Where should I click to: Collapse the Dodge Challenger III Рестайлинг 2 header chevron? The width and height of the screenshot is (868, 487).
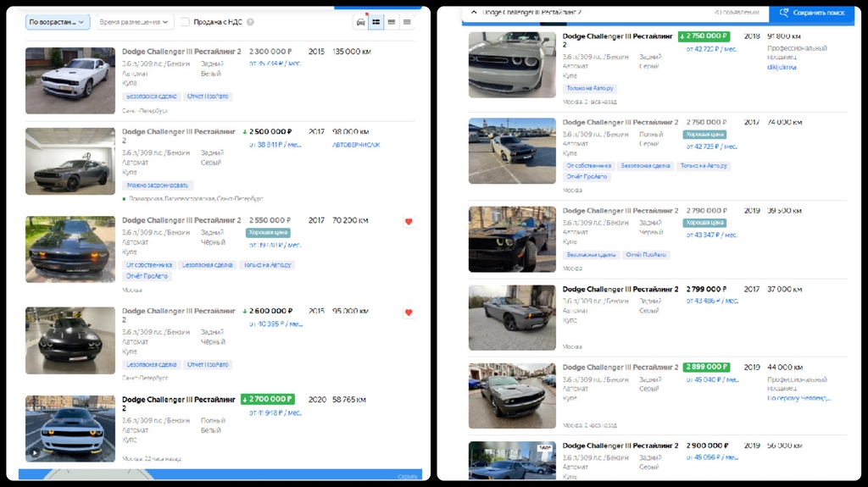pos(474,12)
